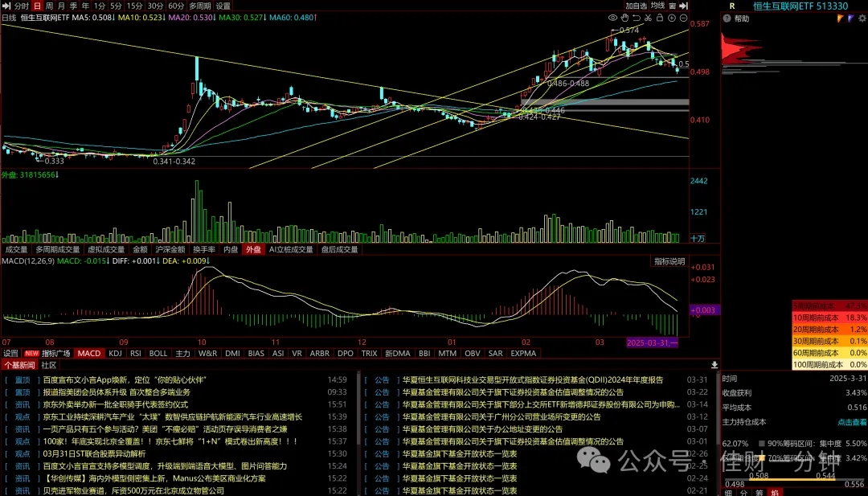This screenshot has width=868, height=496.
Task: Click the 5周期前成本 red swatch row
Action: click(829, 305)
